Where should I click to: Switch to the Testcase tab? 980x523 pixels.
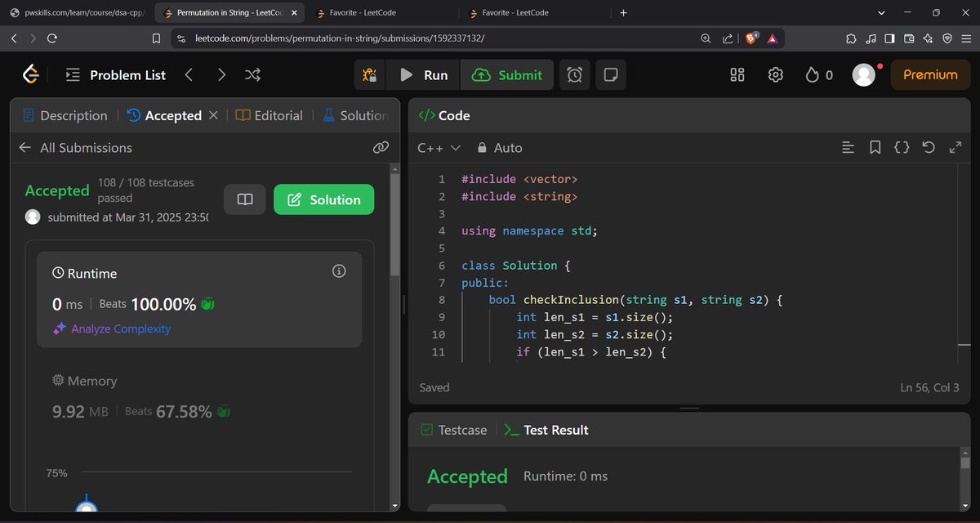(x=454, y=430)
